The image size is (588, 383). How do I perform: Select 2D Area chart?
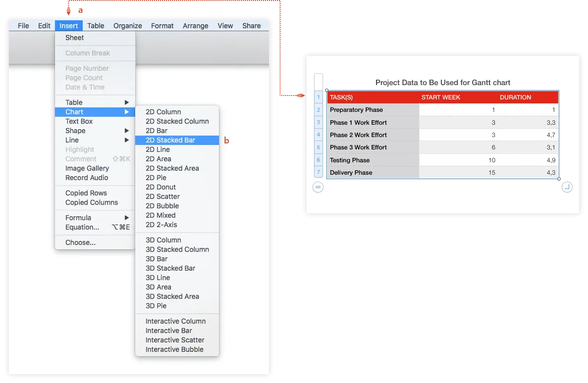pos(177,159)
